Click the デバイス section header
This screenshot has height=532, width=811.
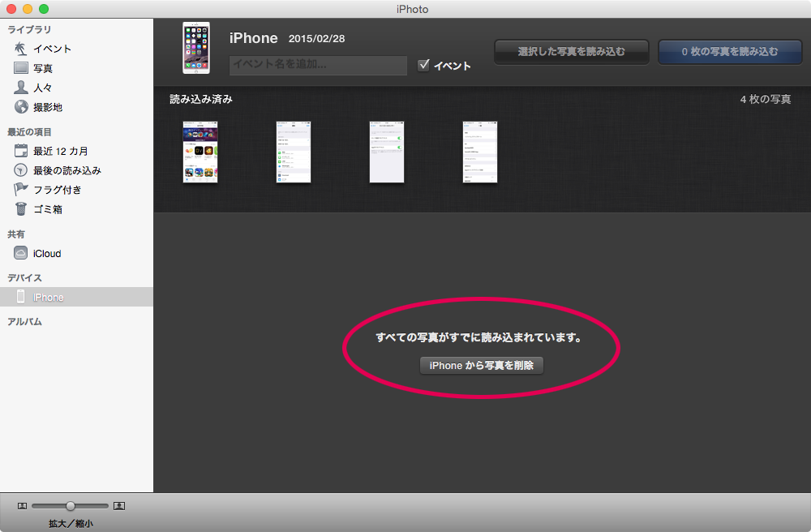coord(24,277)
